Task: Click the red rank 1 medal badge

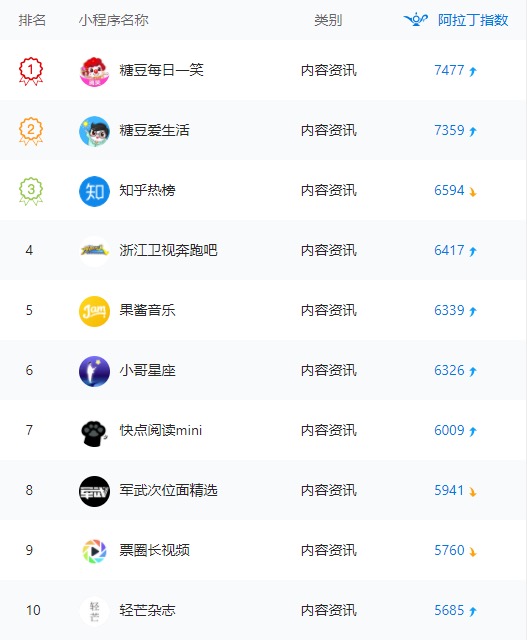Action: [31, 71]
